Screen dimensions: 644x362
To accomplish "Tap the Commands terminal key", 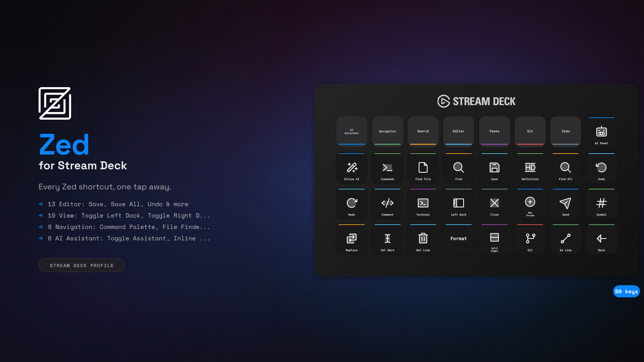I will 387,168.
